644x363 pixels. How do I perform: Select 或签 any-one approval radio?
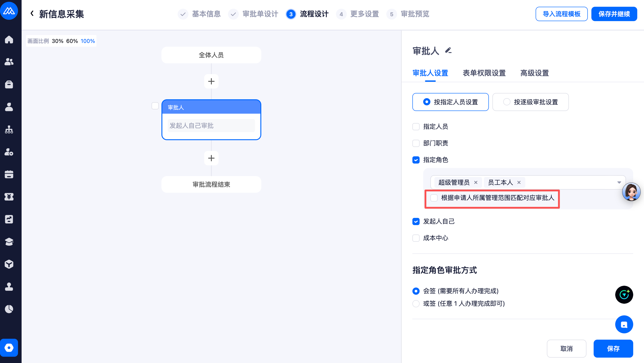pos(416,303)
